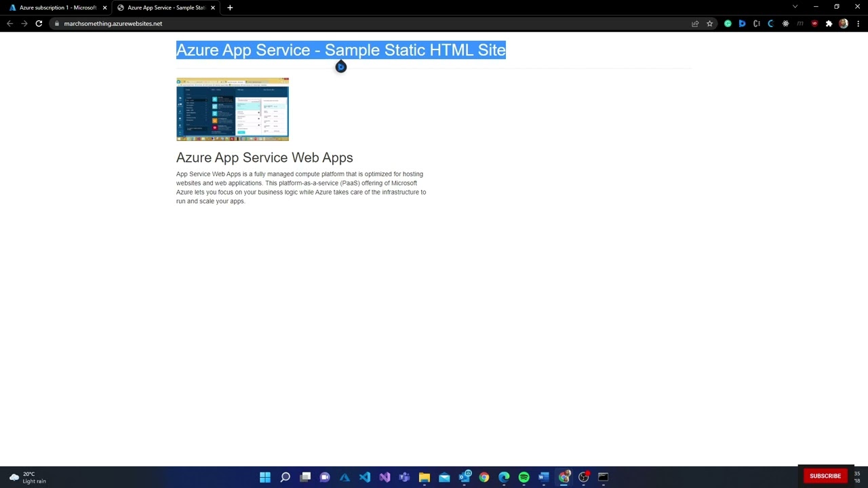Open Microsoft Teams from taskbar
This screenshot has width=868, height=488.
pos(404,477)
